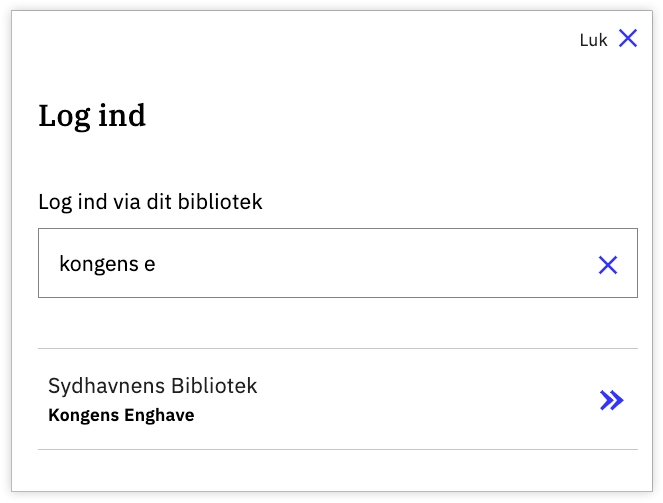663x503 pixels.
Task: Proceed with the blue forward chevrons
Action: point(611,401)
